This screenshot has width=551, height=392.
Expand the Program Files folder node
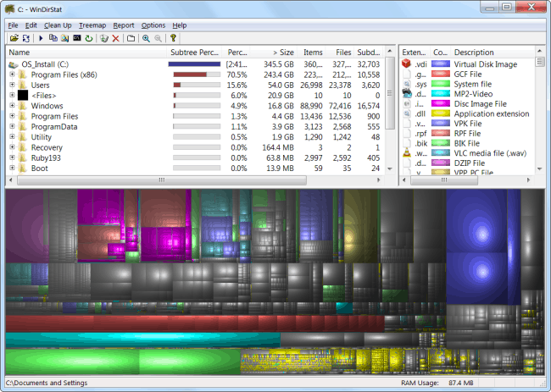[x=12, y=116]
